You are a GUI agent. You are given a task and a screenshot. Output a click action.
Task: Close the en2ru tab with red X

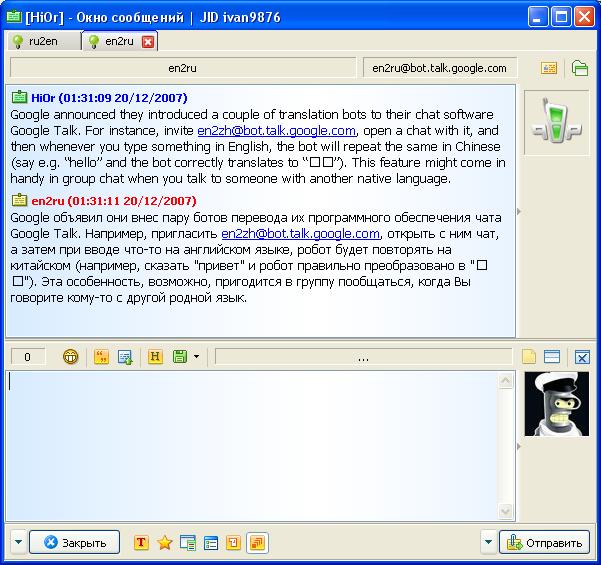coord(148,41)
